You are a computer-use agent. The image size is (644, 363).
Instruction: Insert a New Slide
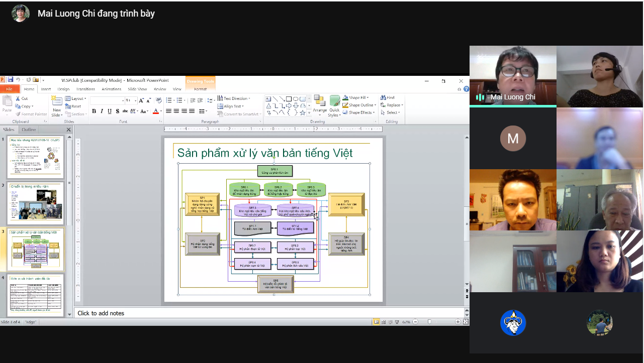[x=57, y=107]
